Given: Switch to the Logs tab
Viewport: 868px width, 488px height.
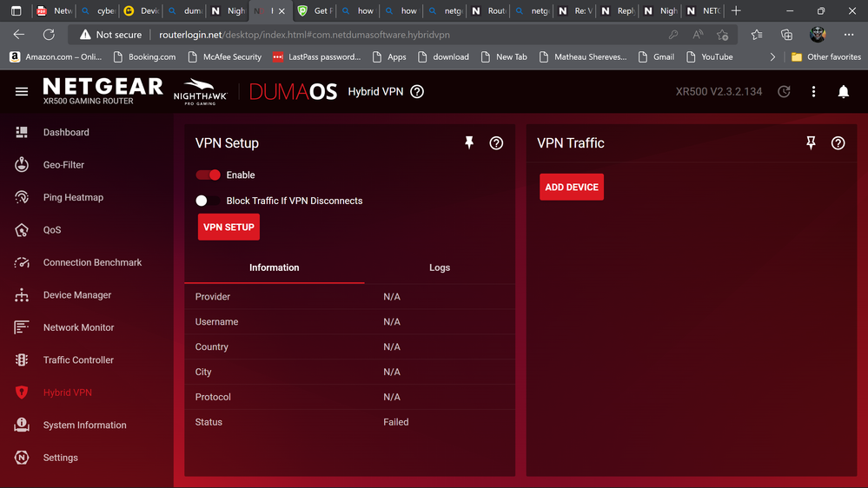Looking at the screenshot, I should 440,267.
